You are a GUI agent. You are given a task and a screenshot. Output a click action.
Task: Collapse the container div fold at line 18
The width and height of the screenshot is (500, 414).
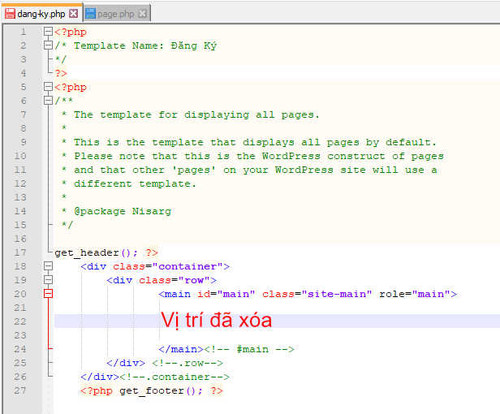(x=48, y=266)
